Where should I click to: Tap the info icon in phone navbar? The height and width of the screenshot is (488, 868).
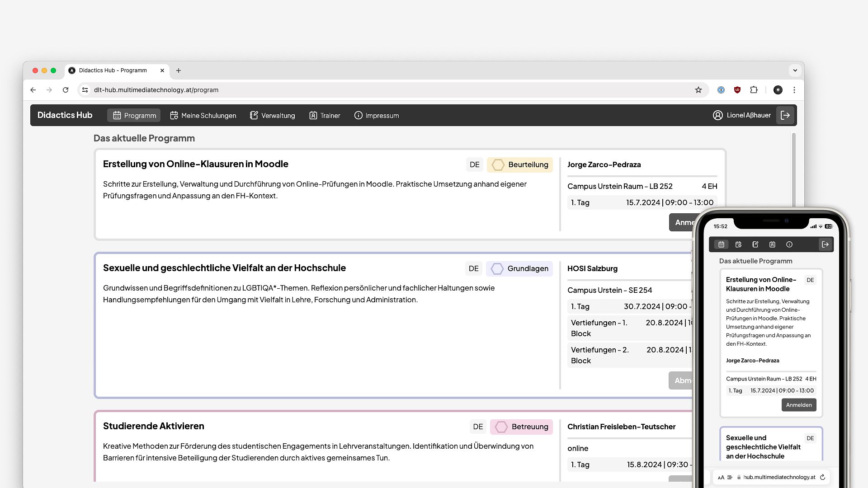tap(789, 244)
